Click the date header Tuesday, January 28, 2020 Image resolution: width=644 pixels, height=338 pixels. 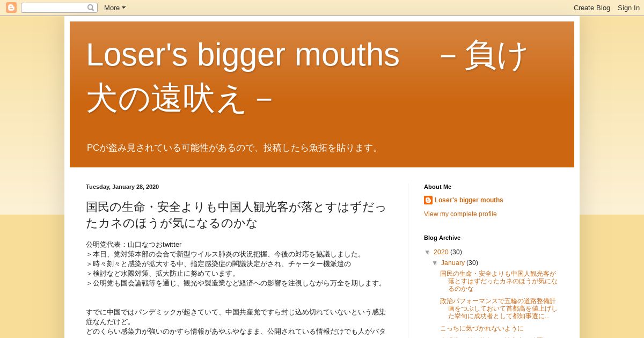pyautogui.click(x=122, y=187)
